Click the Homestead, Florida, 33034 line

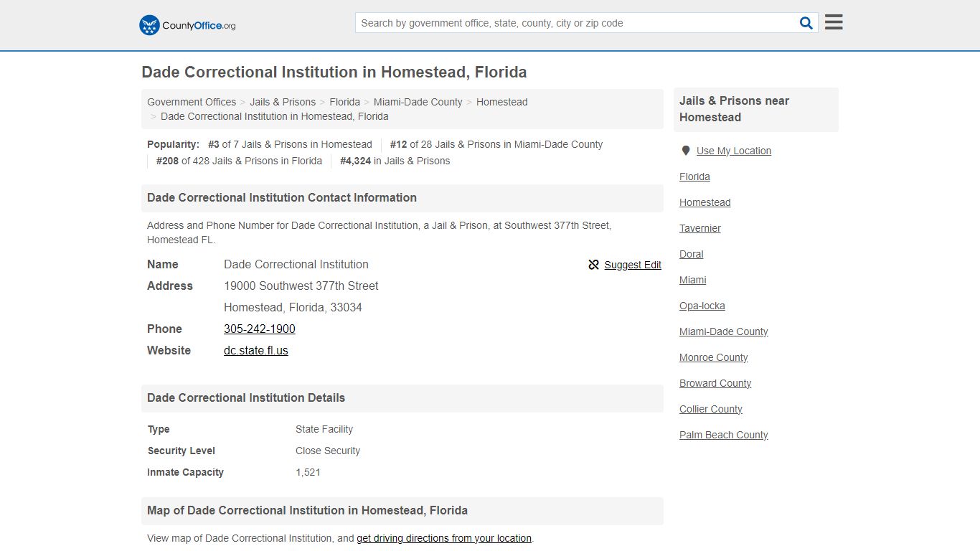[293, 307]
